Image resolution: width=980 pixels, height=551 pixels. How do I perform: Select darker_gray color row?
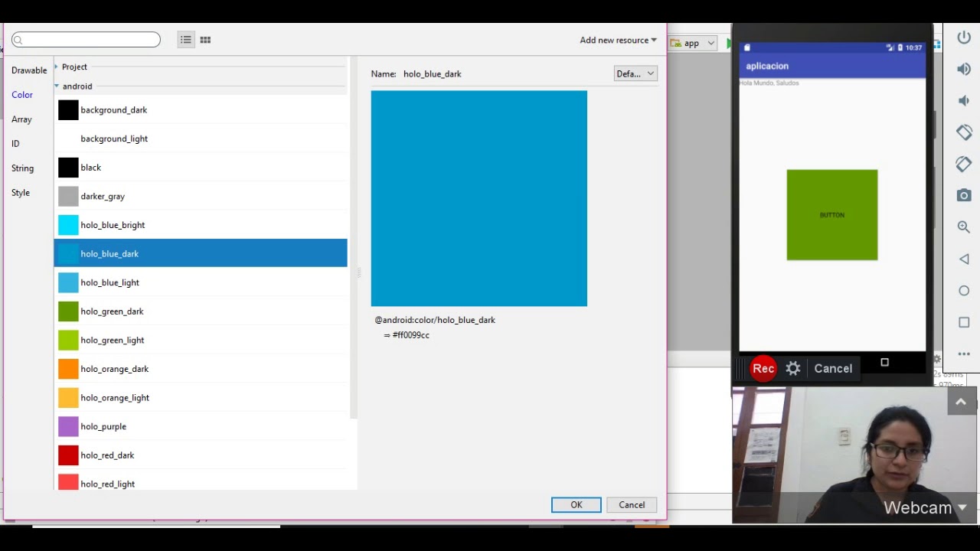coord(201,196)
